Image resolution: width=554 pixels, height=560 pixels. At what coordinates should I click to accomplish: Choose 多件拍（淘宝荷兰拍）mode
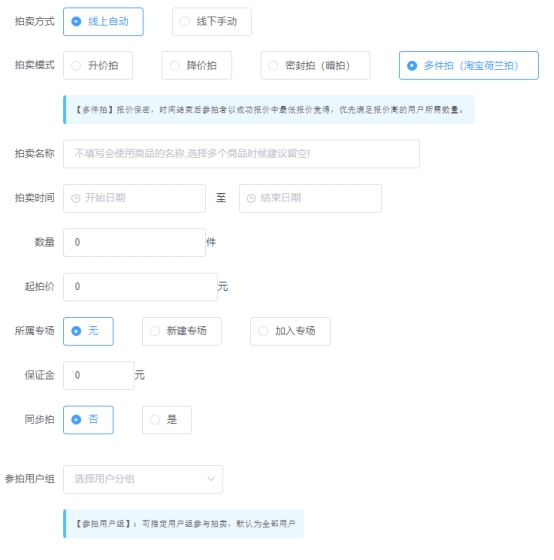(x=469, y=66)
